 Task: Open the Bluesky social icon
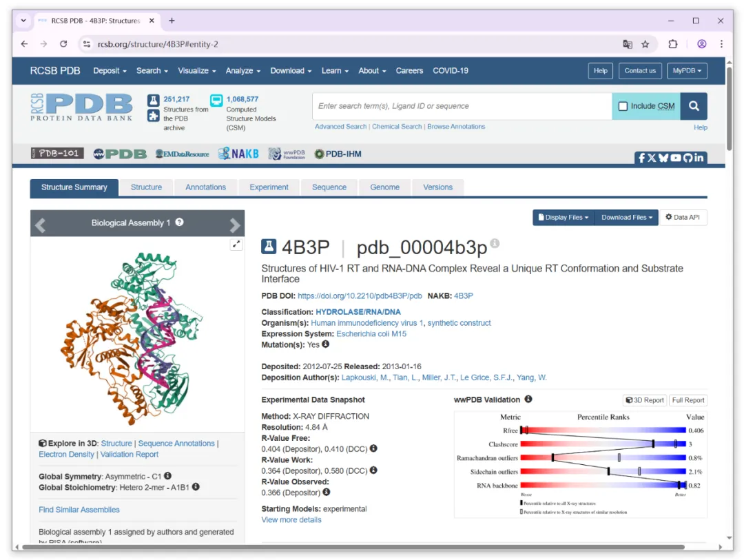tap(663, 158)
